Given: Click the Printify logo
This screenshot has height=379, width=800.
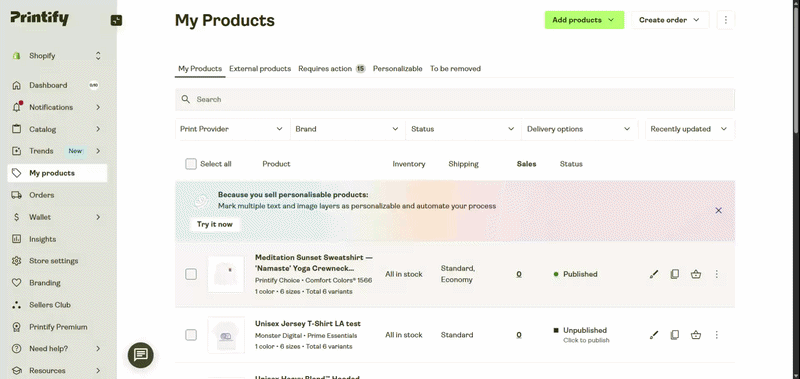Looking at the screenshot, I should click(39, 18).
